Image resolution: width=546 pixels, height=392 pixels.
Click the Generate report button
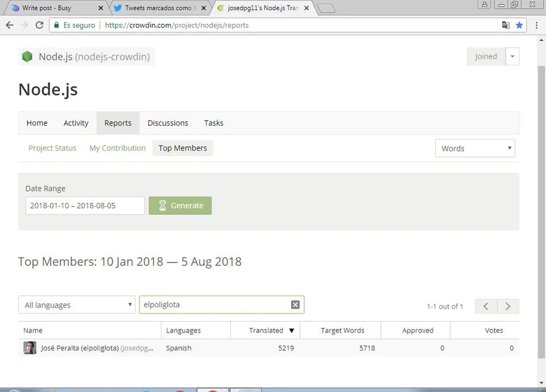point(180,206)
